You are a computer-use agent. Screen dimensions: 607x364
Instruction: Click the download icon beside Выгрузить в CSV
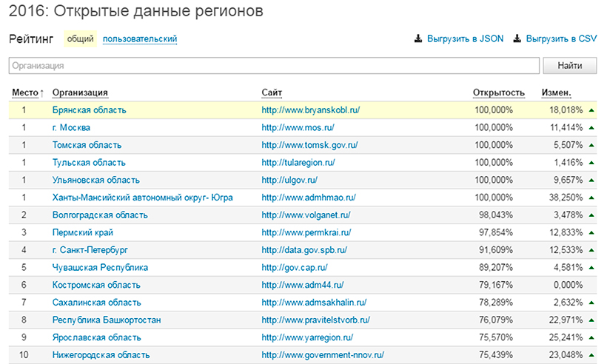click(517, 39)
